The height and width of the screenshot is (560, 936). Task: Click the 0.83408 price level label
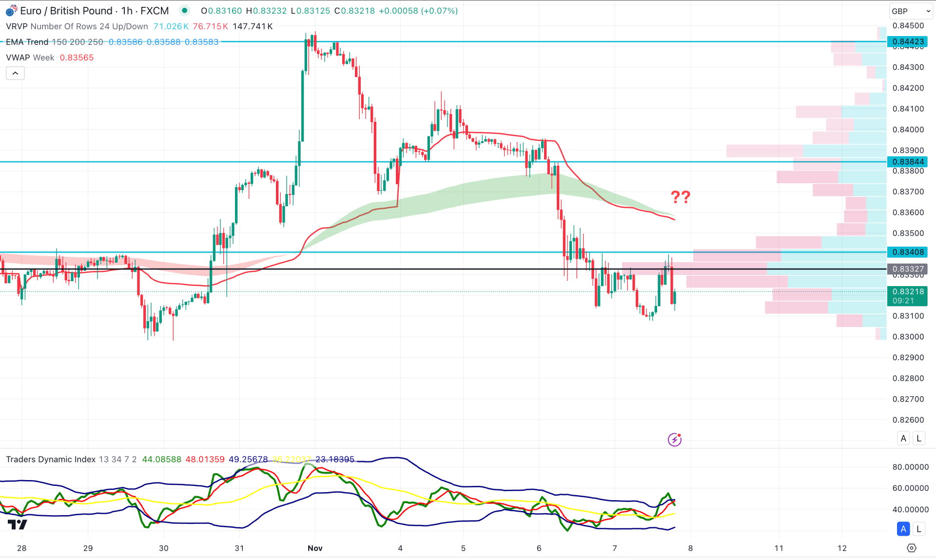click(x=907, y=252)
